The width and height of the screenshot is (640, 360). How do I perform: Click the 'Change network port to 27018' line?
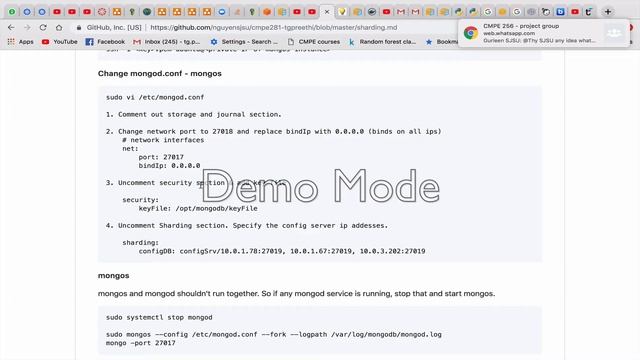[273, 131]
